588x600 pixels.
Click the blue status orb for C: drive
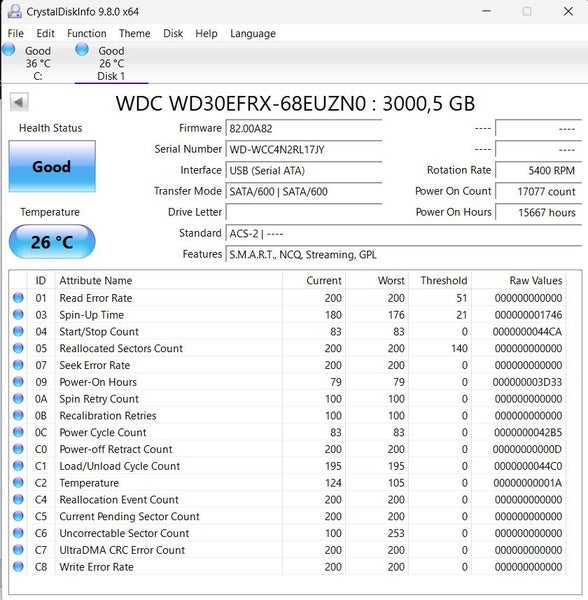pyautogui.click(x=9, y=50)
